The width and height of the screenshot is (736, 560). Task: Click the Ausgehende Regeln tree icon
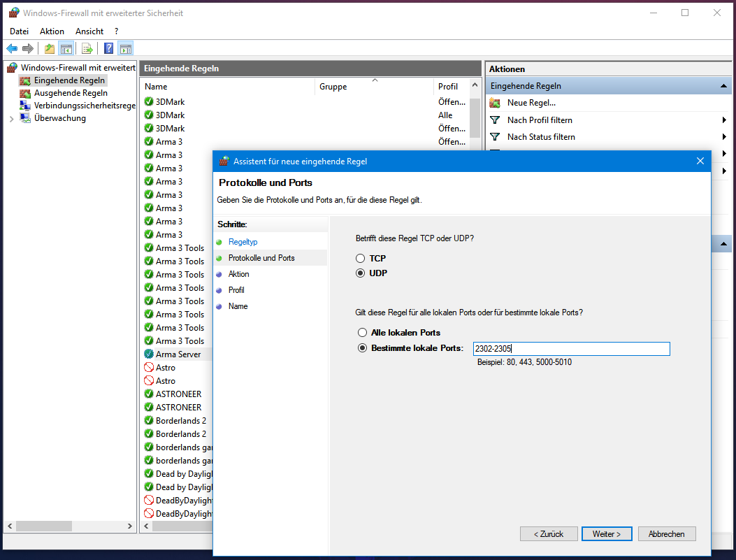[x=25, y=93]
